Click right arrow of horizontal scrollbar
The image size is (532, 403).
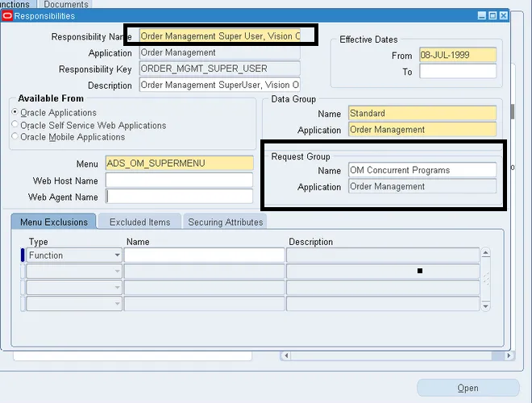point(509,355)
